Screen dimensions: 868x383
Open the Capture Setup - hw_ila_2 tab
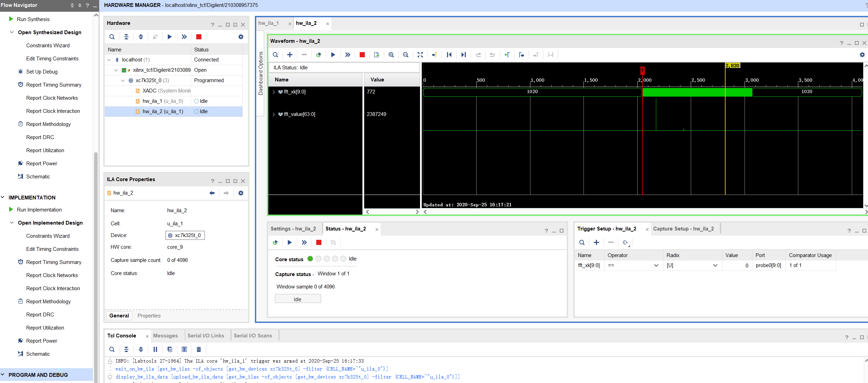683,229
